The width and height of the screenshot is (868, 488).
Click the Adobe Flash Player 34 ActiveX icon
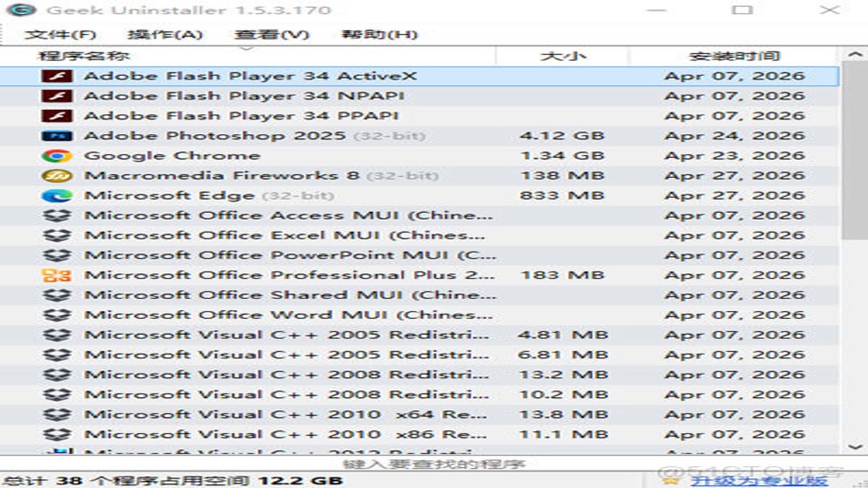coord(56,77)
